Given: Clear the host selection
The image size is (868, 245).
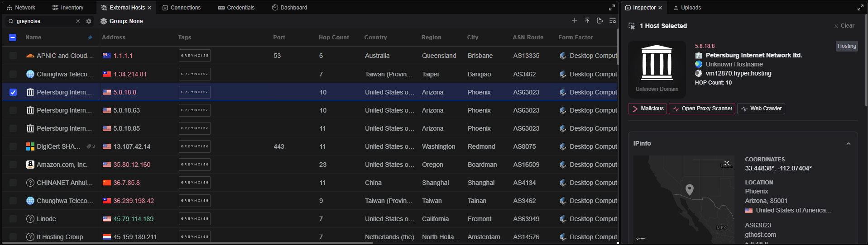Looking at the screenshot, I should tap(844, 26).
